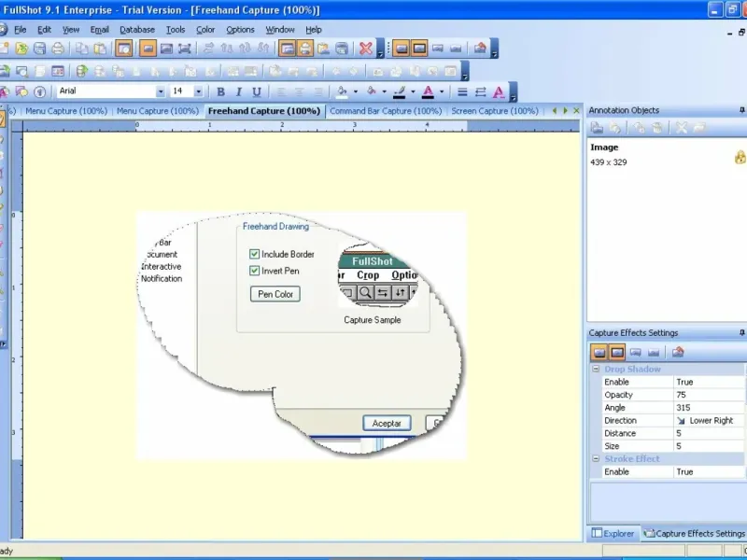Pin the Annotation Objects panel with the pushpin
This screenshot has width=747, height=560.
pyautogui.click(x=741, y=110)
